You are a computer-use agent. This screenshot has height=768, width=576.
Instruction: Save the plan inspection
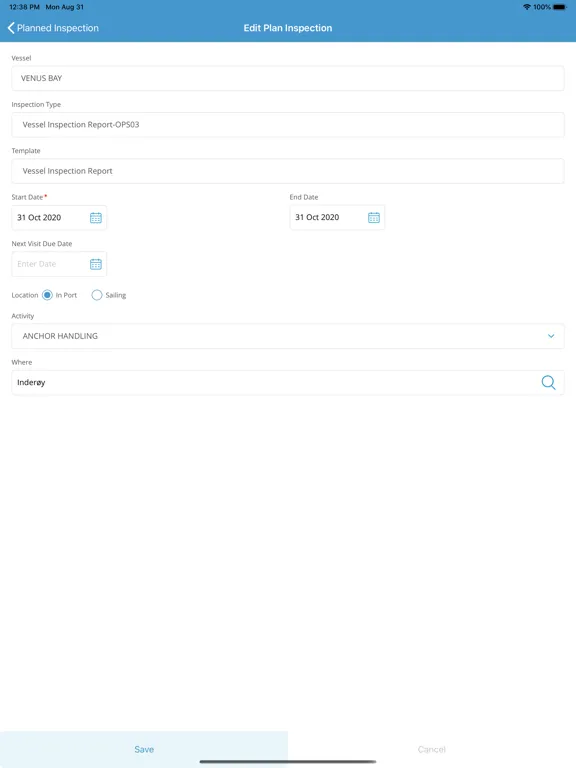point(144,749)
